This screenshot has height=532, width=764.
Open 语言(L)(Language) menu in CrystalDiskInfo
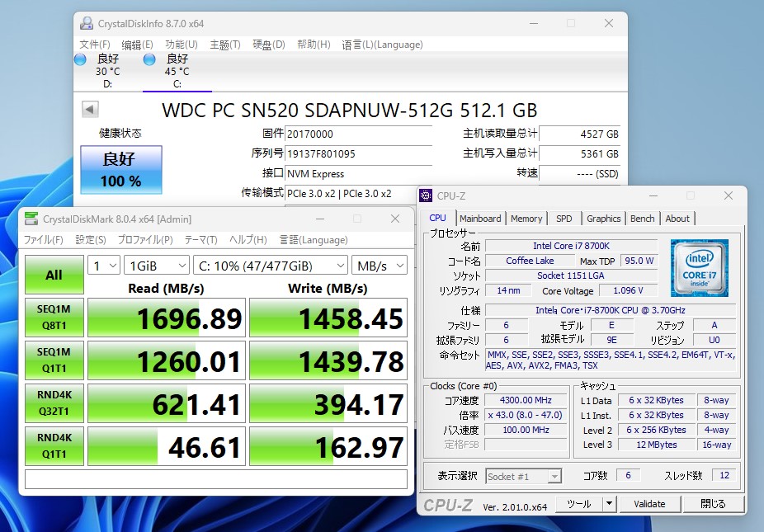coord(383,45)
